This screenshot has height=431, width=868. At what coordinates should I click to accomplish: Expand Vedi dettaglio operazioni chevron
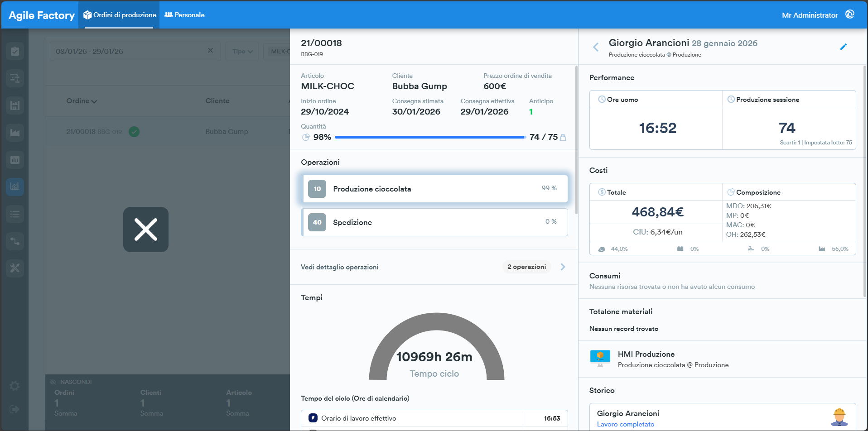(x=563, y=267)
